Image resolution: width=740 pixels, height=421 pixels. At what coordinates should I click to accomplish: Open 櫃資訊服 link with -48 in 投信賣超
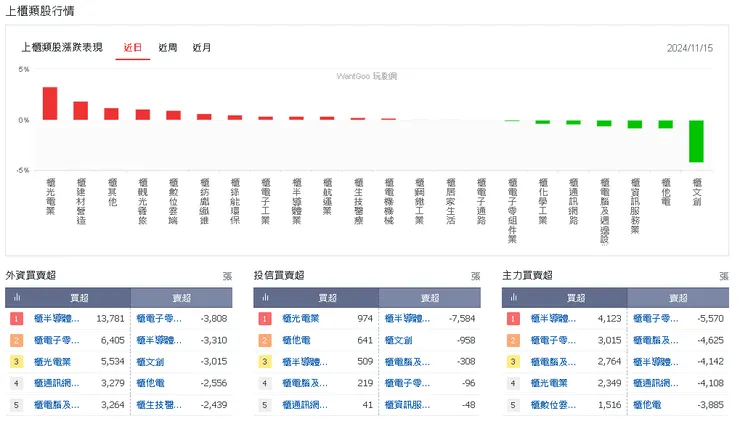[x=407, y=405]
